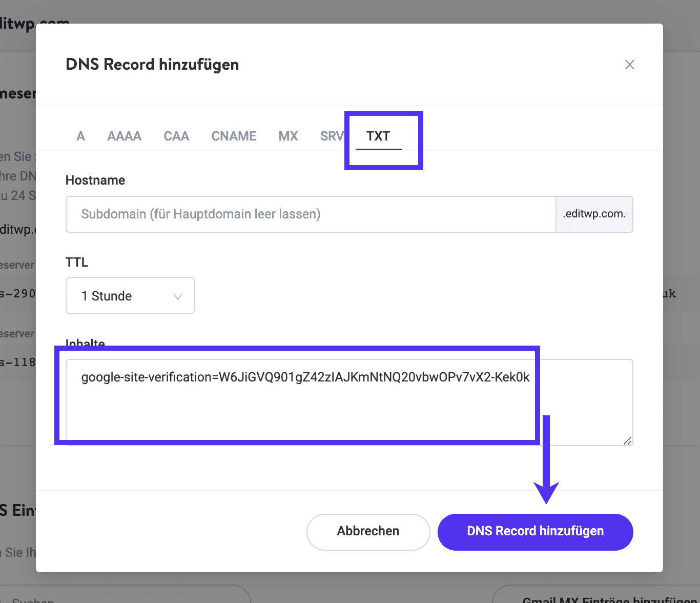Select the TXT record tab
The height and width of the screenshot is (603, 700).
pos(378,136)
